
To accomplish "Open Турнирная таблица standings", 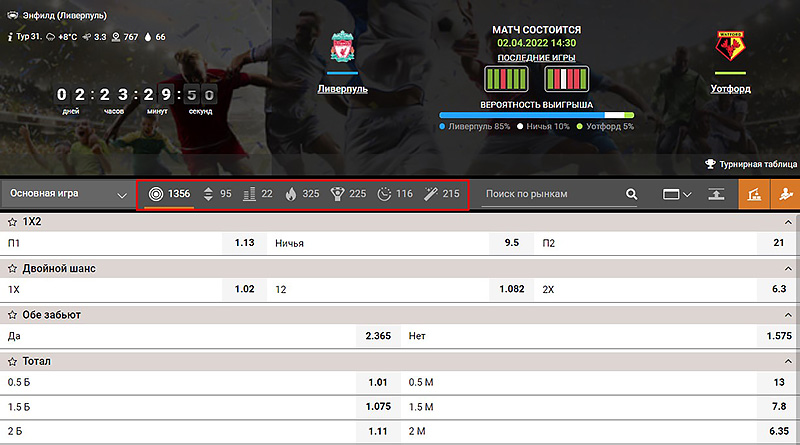I will tap(750, 164).
